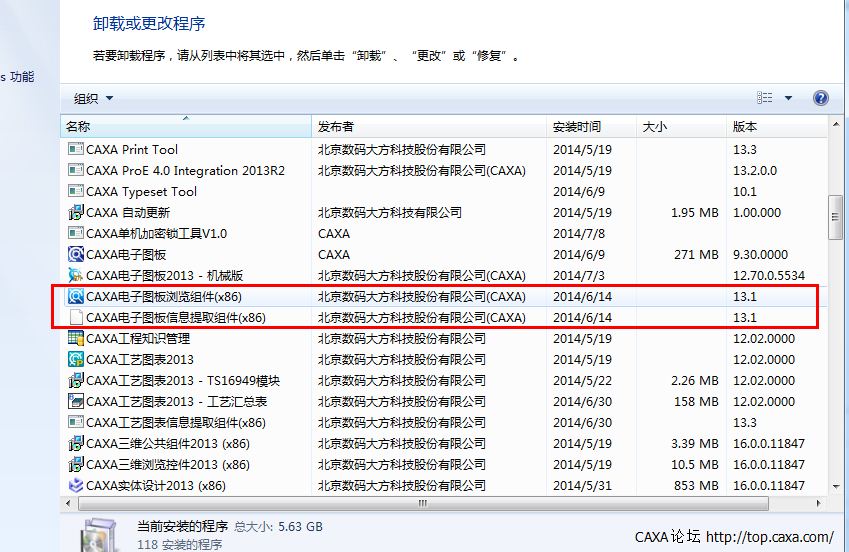Select the CAXA工程知识管理 entry

[138, 339]
